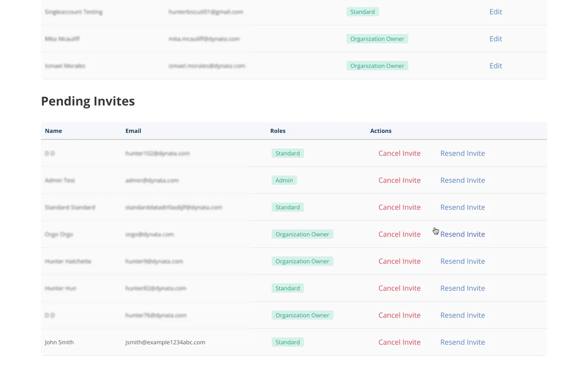Resend invite to Orgo Orgo
Viewport: 588px width, 368px height.
[x=462, y=234]
